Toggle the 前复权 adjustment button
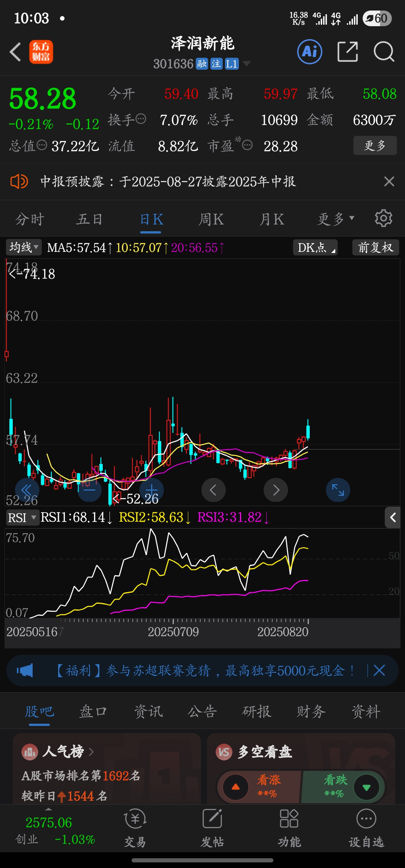The image size is (405, 868). [x=375, y=247]
